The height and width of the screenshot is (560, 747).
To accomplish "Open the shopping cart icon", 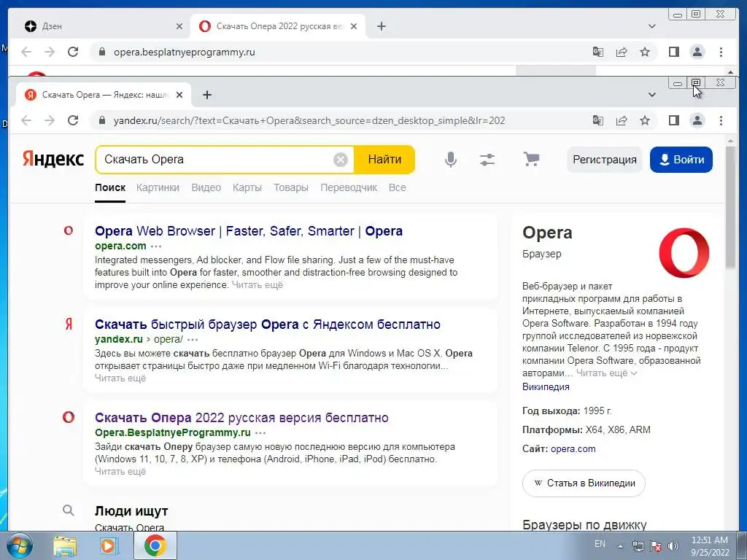I will [531, 159].
